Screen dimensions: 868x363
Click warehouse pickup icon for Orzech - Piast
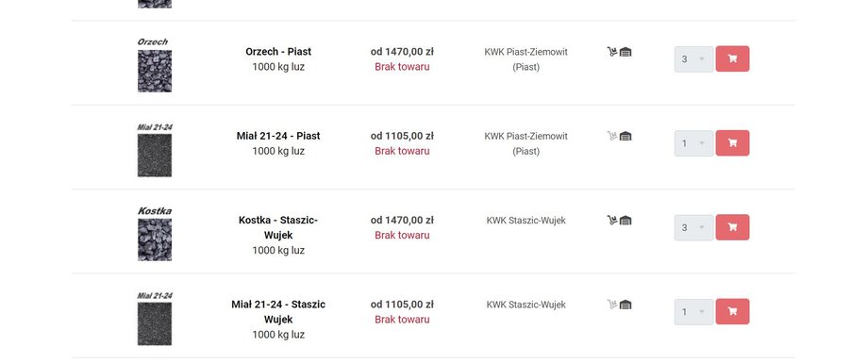626,52
